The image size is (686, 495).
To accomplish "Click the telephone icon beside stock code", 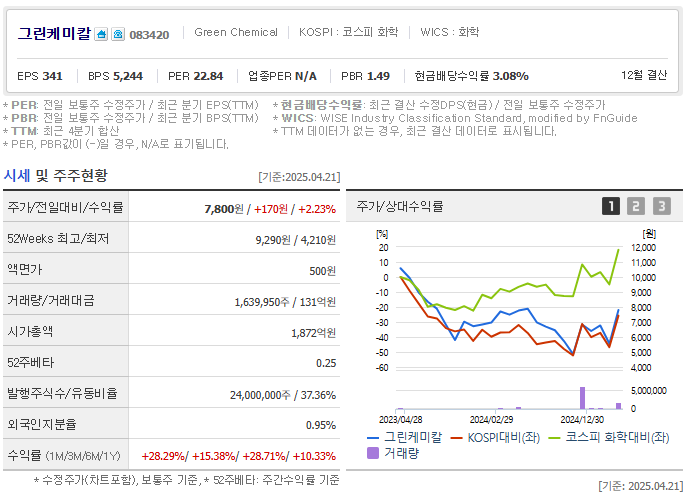I will 118,34.
